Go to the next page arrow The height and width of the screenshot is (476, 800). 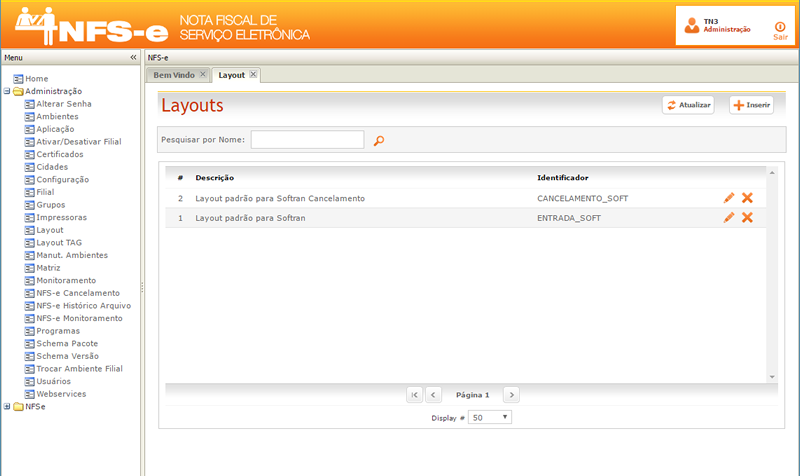click(511, 395)
